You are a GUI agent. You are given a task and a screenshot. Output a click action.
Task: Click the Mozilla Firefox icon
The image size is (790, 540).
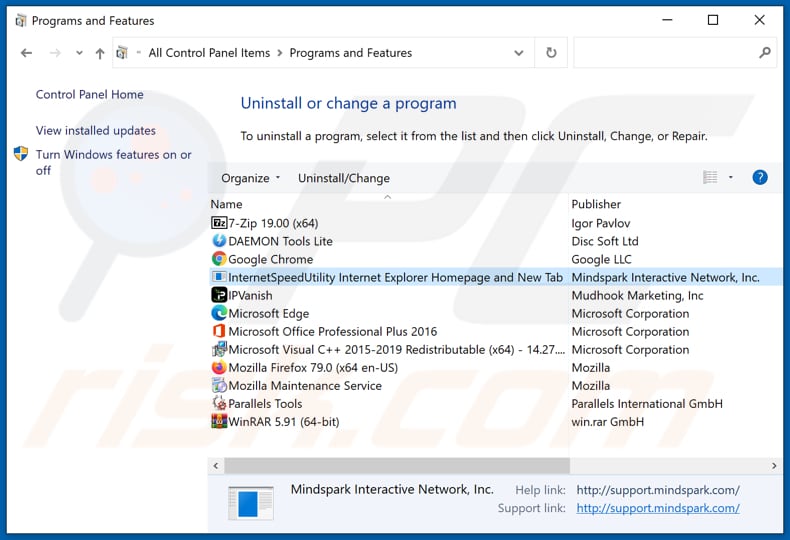[219, 367]
